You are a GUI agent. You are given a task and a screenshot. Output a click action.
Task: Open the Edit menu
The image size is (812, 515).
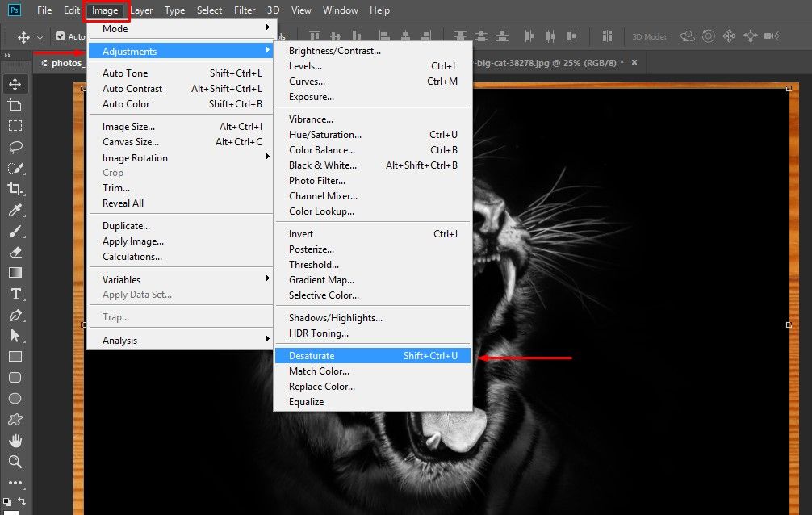[72, 10]
